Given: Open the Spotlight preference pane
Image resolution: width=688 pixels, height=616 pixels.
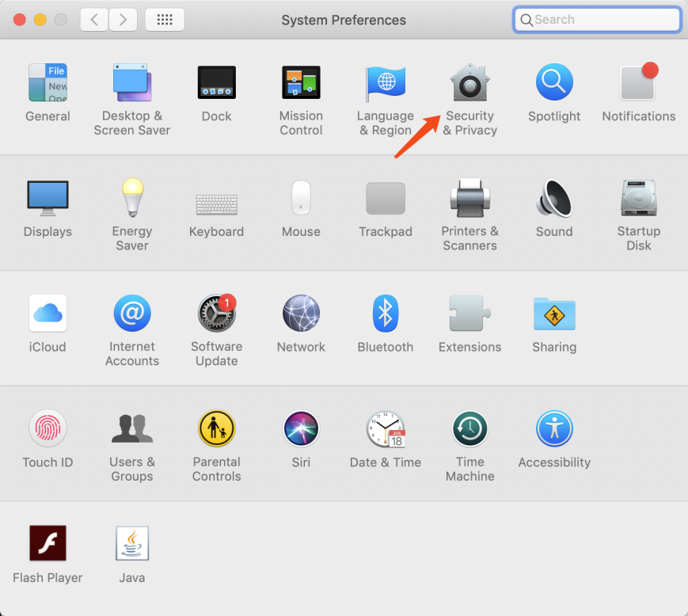Looking at the screenshot, I should (x=553, y=84).
